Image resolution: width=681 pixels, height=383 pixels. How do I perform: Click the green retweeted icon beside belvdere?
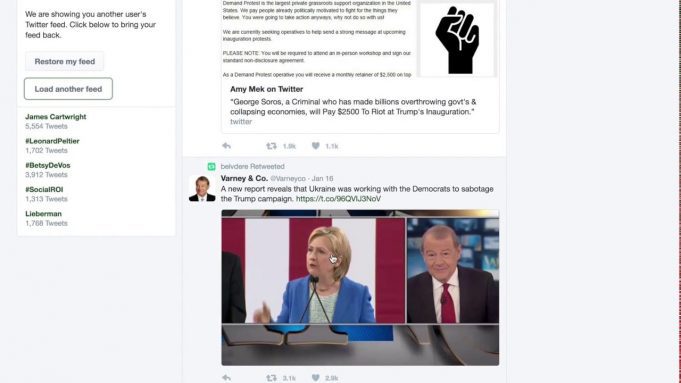(x=212, y=166)
